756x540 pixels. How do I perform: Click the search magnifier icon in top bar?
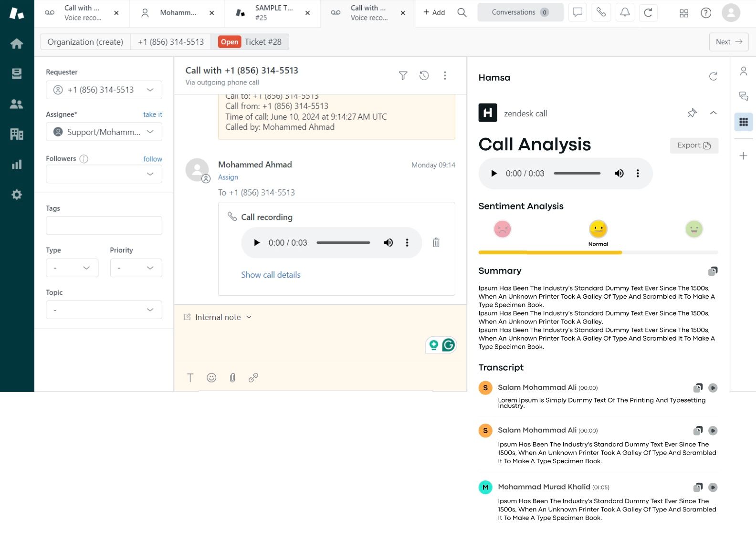462,12
